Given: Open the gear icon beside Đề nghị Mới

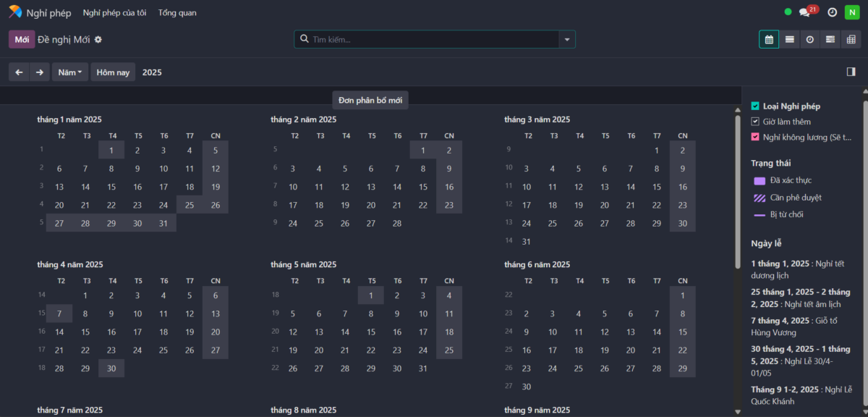Looking at the screenshot, I should pyautogui.click(x=98, y=39).
